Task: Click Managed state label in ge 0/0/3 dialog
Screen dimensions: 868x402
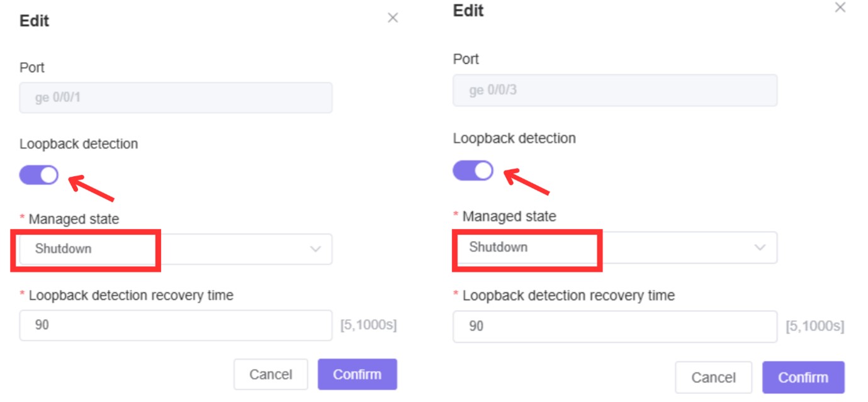Action: [509, 216]
